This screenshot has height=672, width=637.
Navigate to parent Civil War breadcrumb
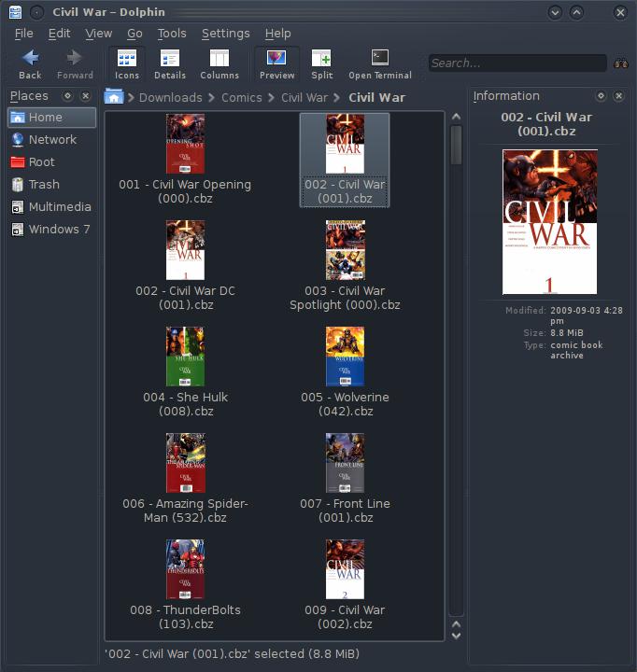pos(304,98)
